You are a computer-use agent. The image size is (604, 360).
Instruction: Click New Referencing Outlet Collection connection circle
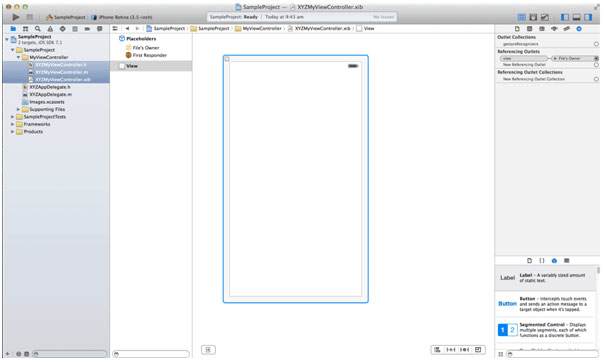pos(596,79)
